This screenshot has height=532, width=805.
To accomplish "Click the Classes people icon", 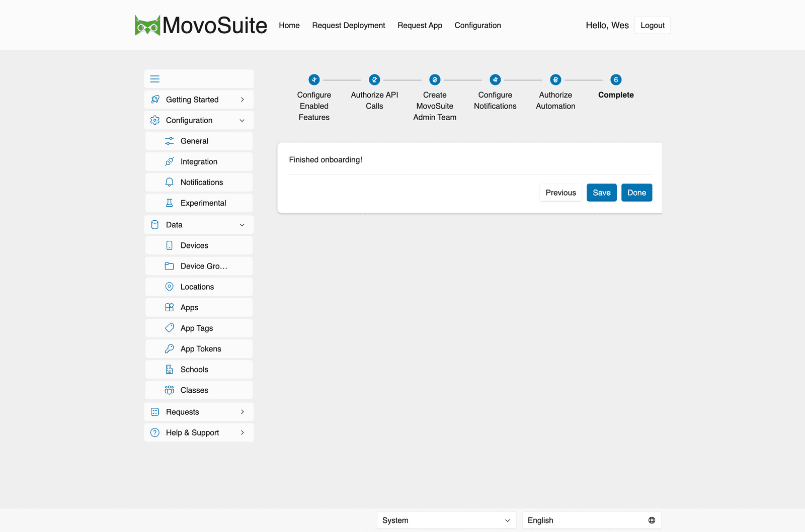I will (170, 390).
